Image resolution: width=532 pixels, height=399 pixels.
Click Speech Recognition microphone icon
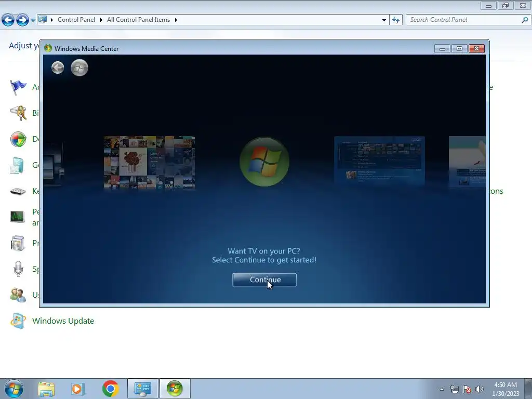[18, 269]
